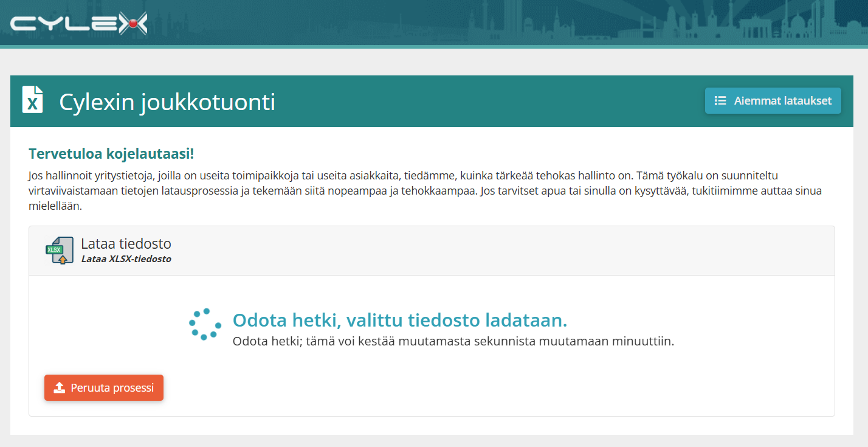Viewport: 868px width, 447px height.
Task: Click the Lataa XLSX-tiedosto subtitle
Action: (x=126, y=259)
